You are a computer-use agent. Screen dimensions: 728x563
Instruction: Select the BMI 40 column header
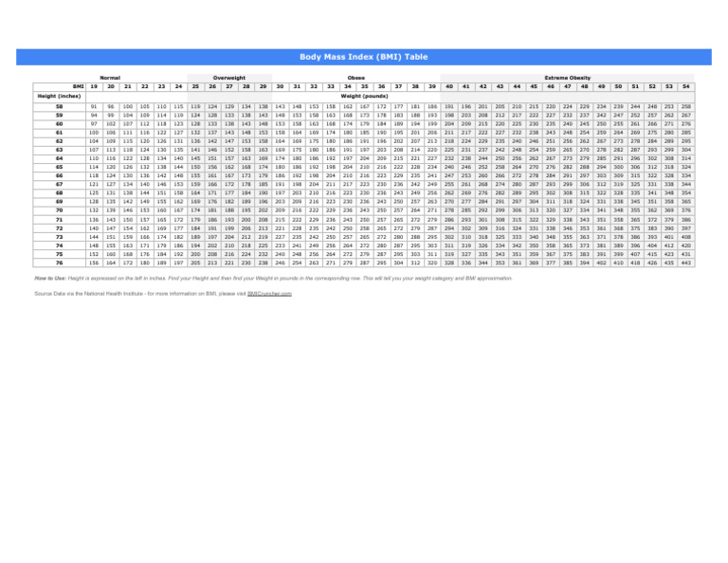point(449,87)
